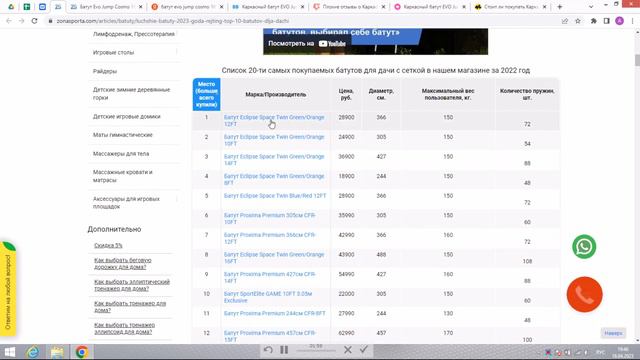Open the taskbar clock and date

tap(623, 352)
